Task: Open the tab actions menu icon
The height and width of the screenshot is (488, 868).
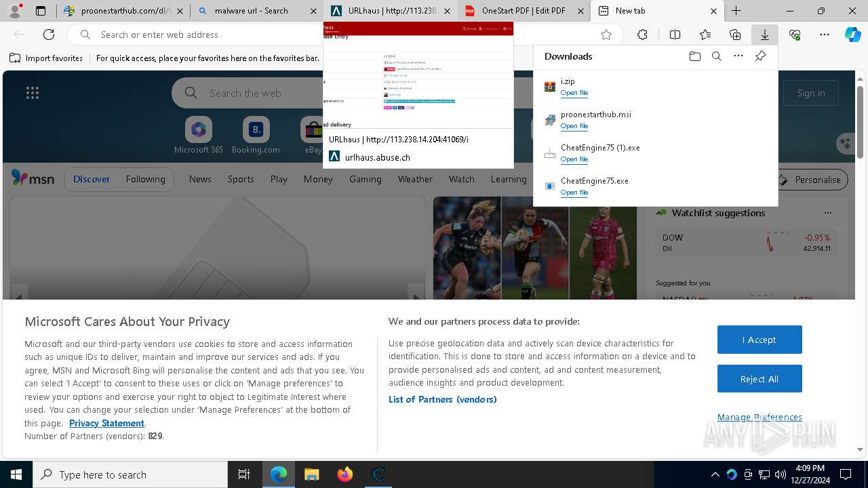Action: click(x=41, y=11)
